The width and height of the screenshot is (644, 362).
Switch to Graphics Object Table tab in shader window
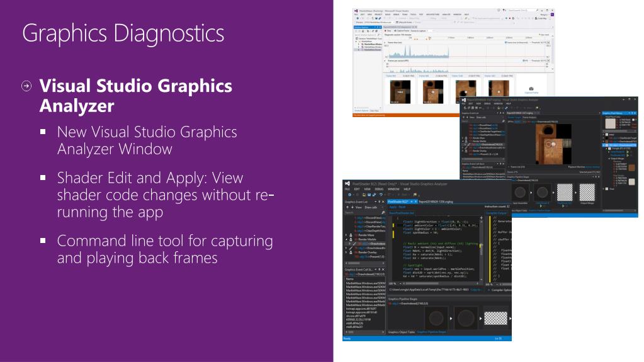(x=401, y=332)
